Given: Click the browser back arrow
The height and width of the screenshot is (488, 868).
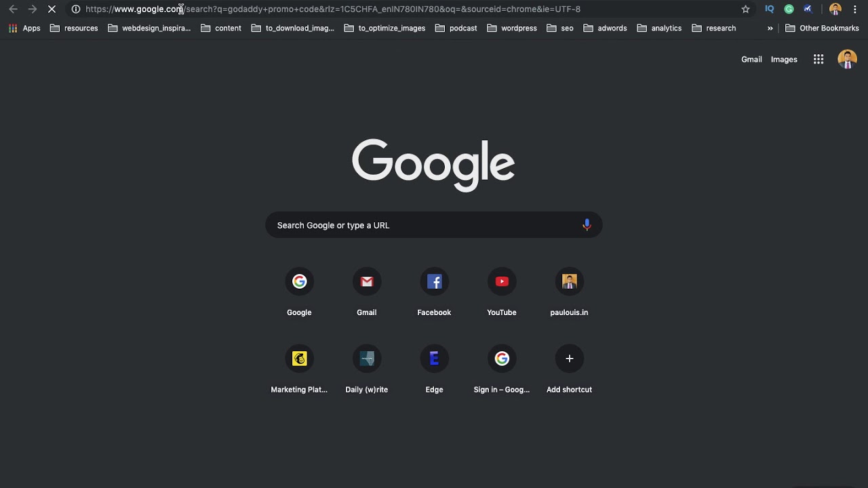Looking at the screenshot, I should point(13,9).
